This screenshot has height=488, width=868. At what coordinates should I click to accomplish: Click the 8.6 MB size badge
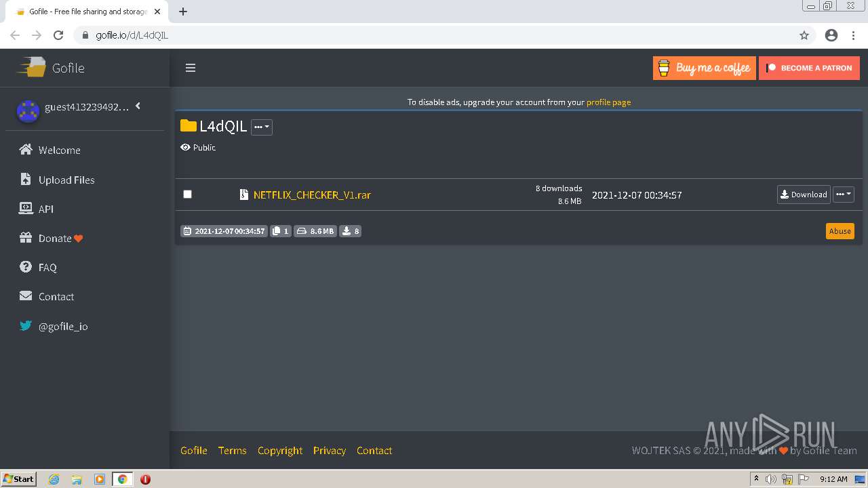tap(315, 231)
